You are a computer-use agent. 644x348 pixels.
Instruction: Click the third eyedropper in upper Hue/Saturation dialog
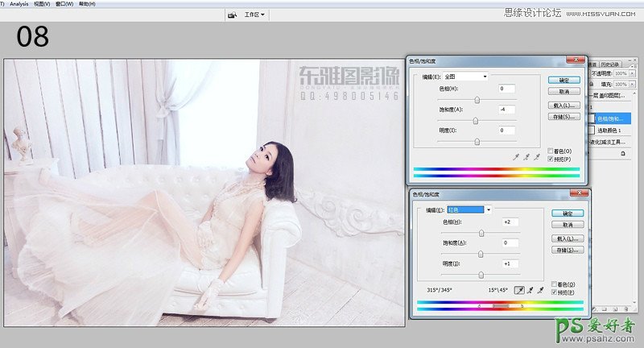536,156
